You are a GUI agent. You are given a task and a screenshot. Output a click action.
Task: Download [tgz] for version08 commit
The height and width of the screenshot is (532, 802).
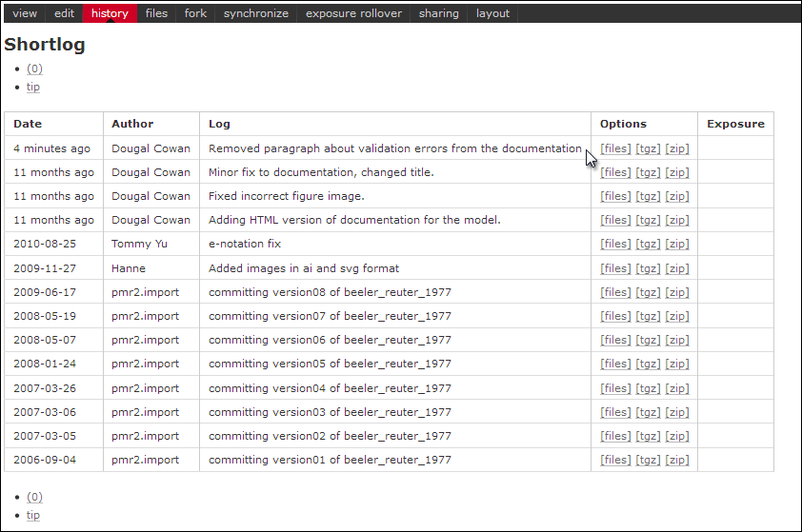point(648,292)
